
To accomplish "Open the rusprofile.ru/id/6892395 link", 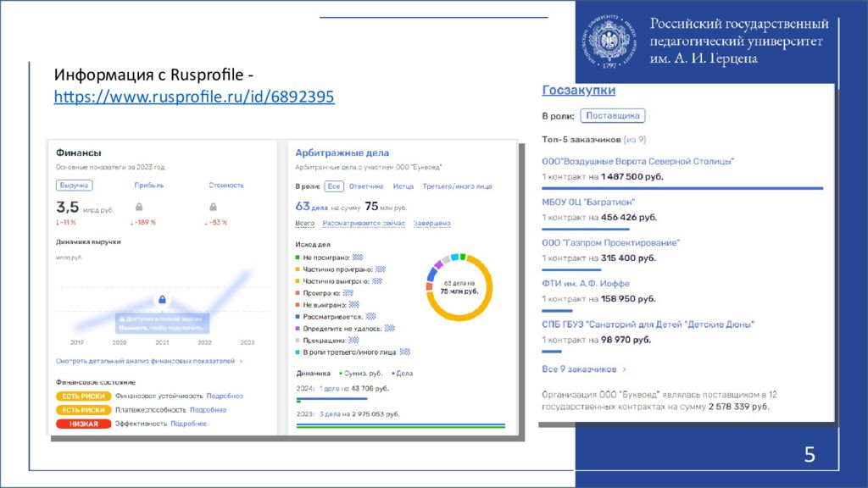I will click(194, 97).
